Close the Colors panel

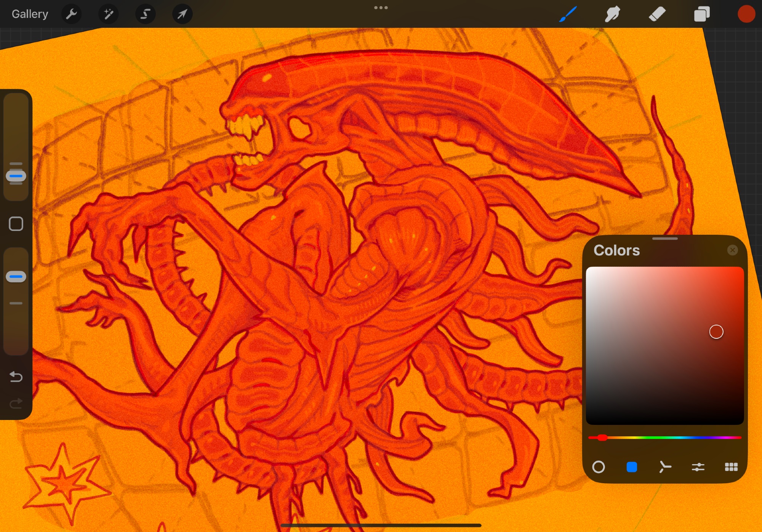(x=732, y=250)
